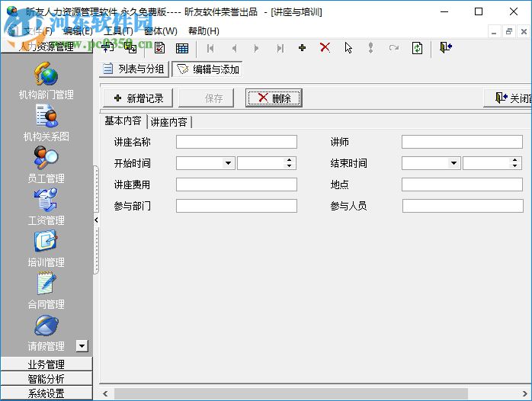Click the checklist form toolbar icon
The height and width of the screenshot is (401, 532).
(159, 48)
